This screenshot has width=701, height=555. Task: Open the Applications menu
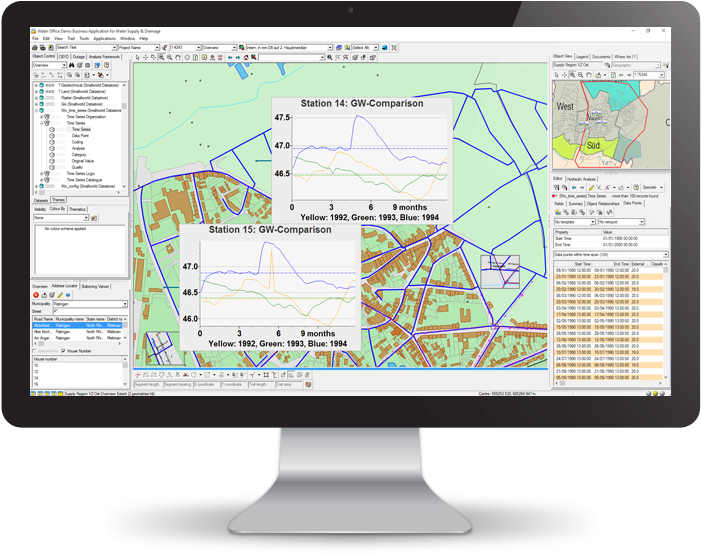(104, 38)
